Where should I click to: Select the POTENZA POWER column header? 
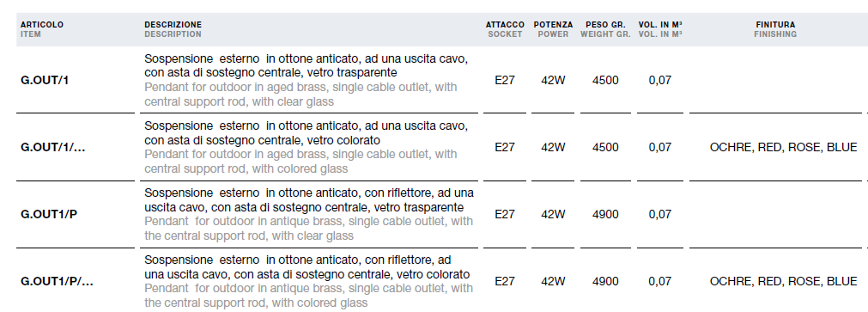tap(553, 29)
